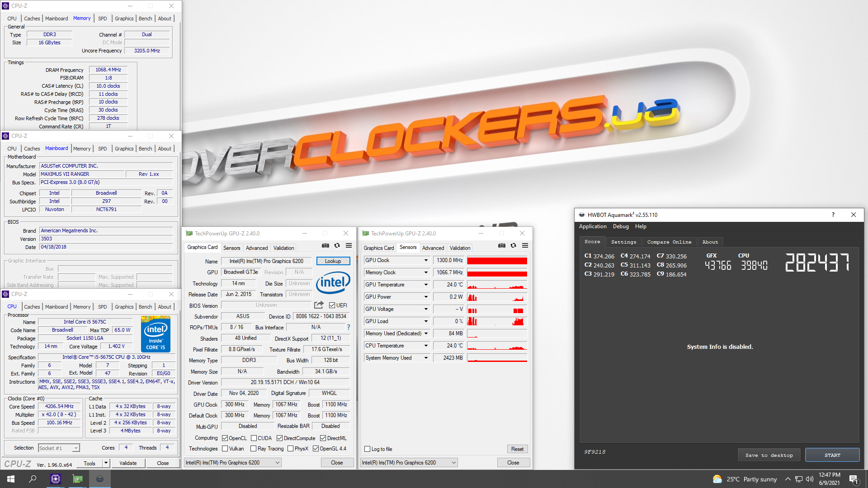Click the Intel Core i5 logo in CPU-Z
The height and width of the screenshot is (488, 868).
(156, 335)
